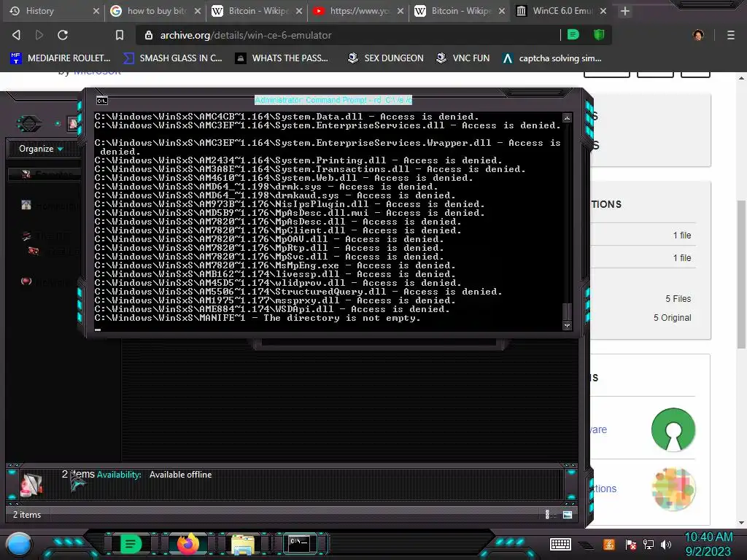Go back using the browser back arrow
Screen dimensions: 747x560
click(x=16, y=35)
